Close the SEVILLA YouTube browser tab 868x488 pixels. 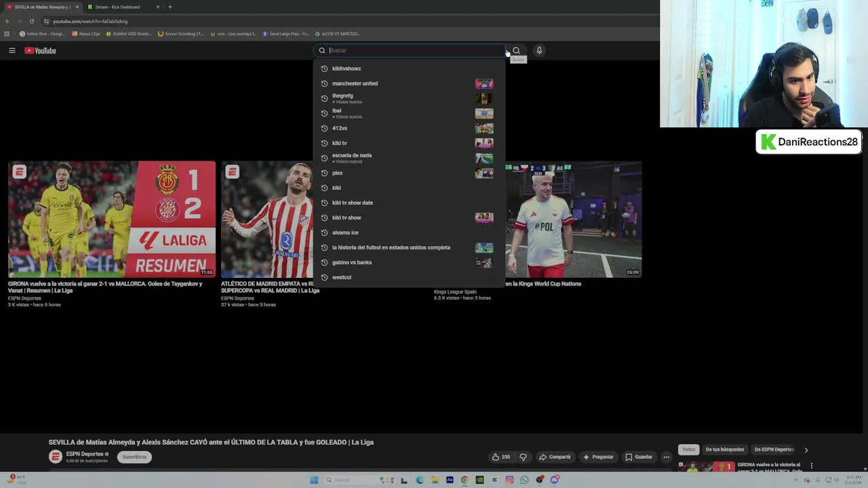click(77, 7)
